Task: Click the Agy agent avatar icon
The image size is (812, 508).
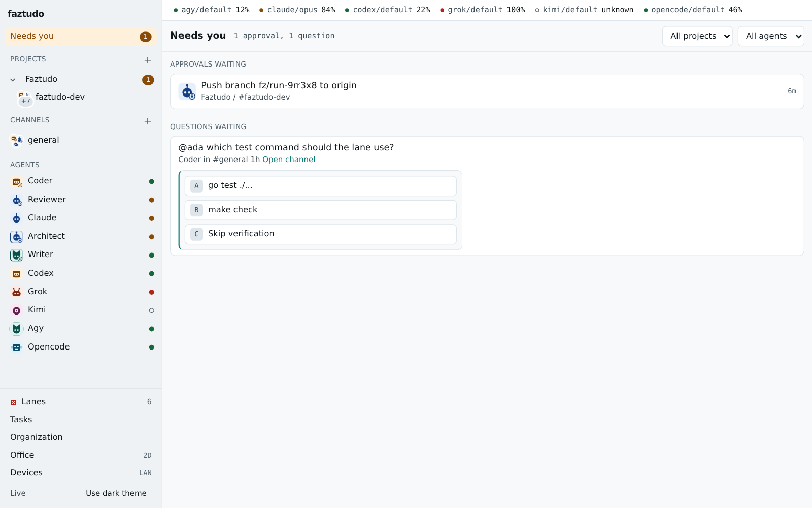Action: tap(17, 329)
